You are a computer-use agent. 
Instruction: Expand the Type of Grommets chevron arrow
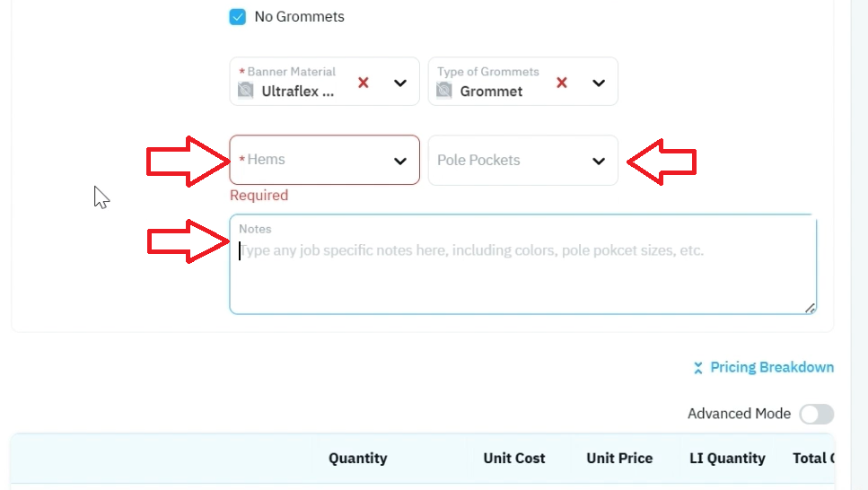pos(599,83)
